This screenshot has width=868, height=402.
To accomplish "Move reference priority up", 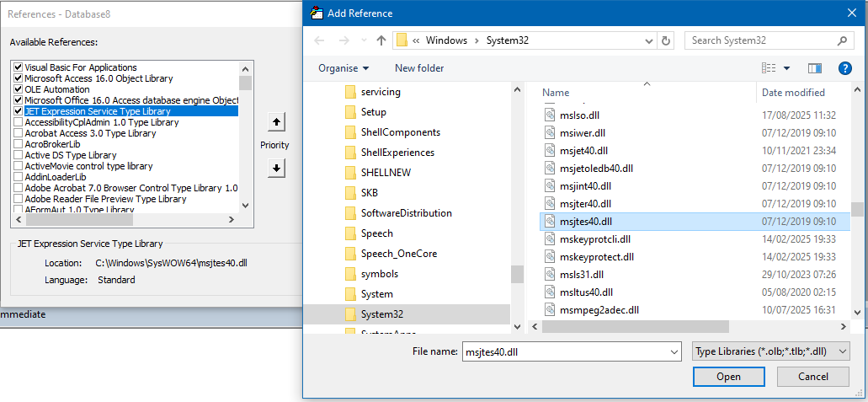I will tap(275, 121).
